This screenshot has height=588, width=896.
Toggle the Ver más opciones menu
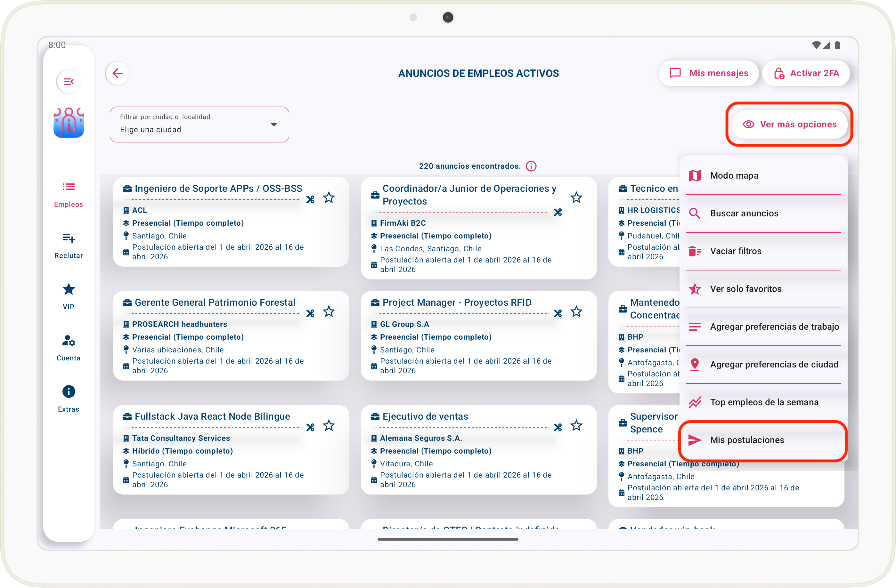789,125
